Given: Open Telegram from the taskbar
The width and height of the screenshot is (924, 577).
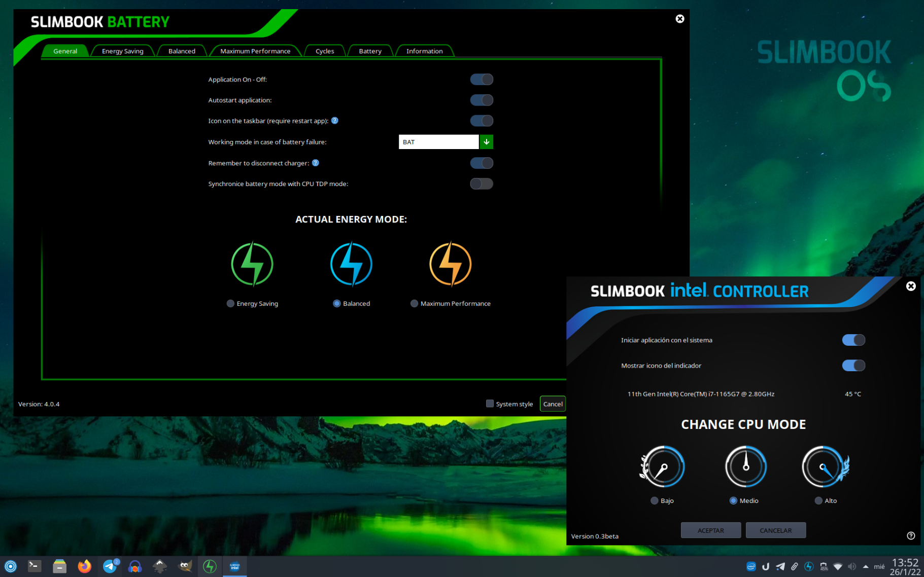Looking at the screenshot, I should [110, 566].
